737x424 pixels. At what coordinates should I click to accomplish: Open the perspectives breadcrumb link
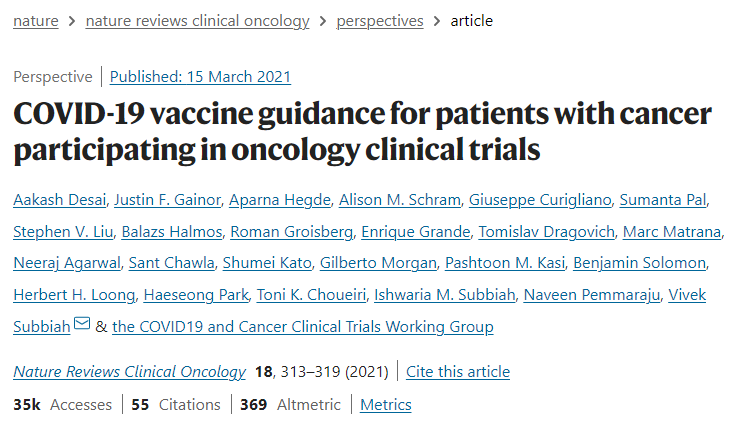tap(380, 21)
